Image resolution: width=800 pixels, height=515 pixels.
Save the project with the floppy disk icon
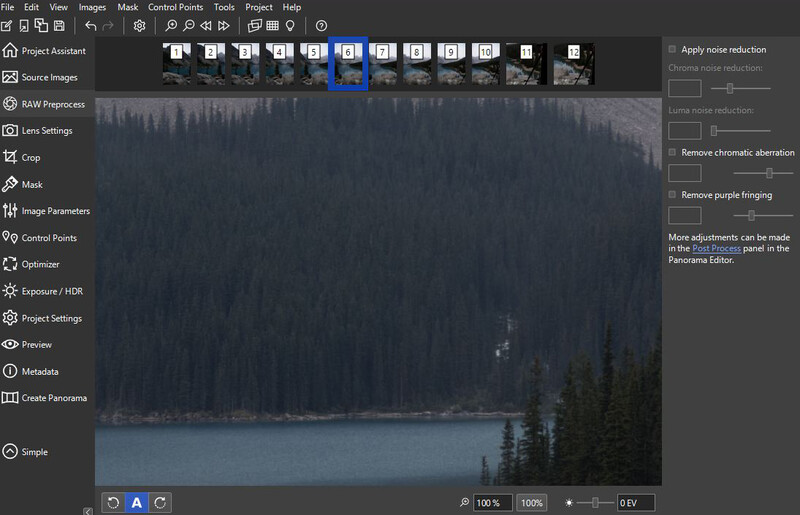point(59,26)
